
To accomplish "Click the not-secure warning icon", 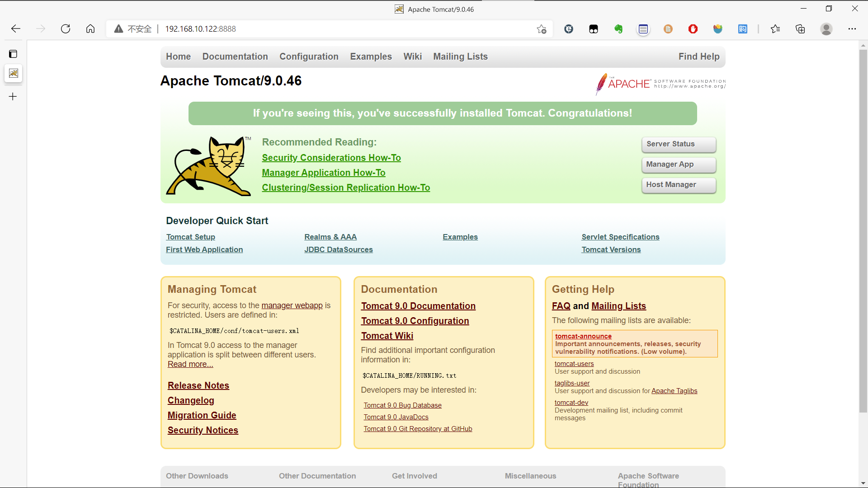I will (118, 29).
